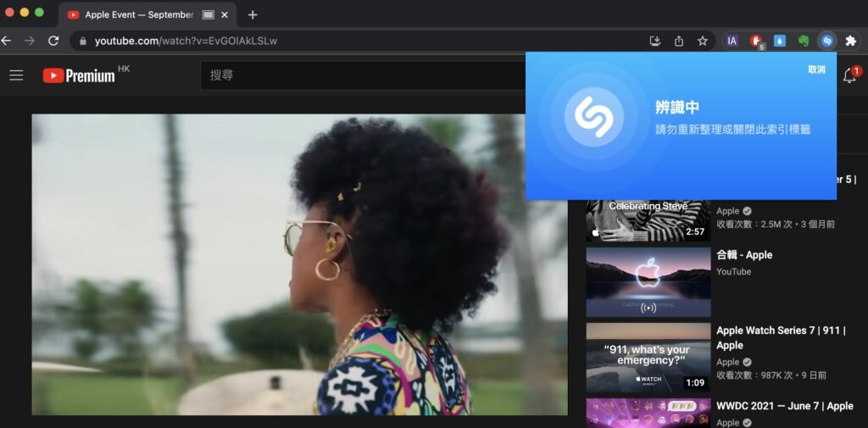This screenshot has width=868, height=428.
Task: Click the share page icon in address bar
Action: click(x=679, y=41)
